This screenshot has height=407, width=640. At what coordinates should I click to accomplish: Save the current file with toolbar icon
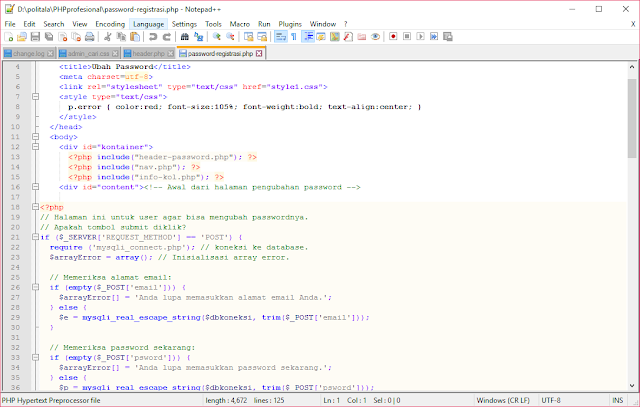(36, 37)
